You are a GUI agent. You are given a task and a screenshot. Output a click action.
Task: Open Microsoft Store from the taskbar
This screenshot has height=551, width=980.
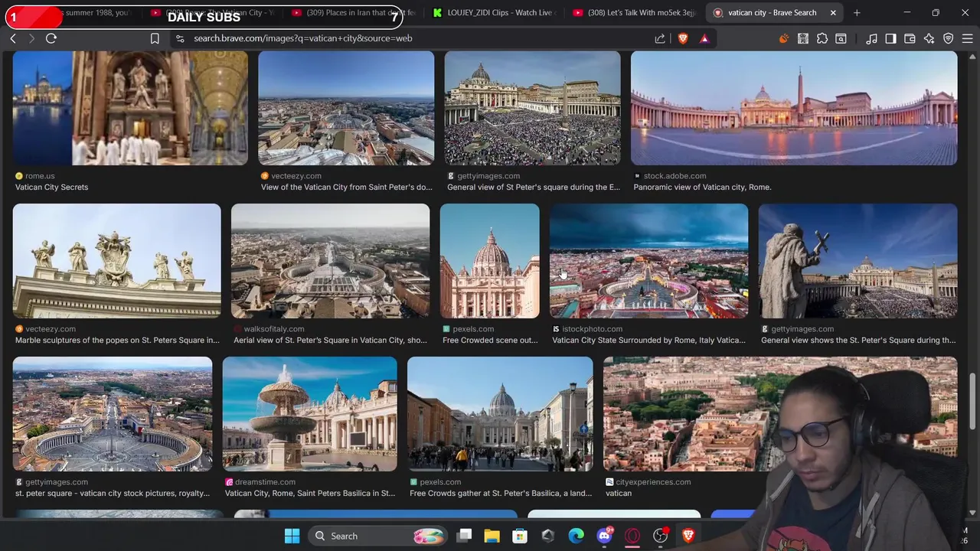click(x=520, y=536)
